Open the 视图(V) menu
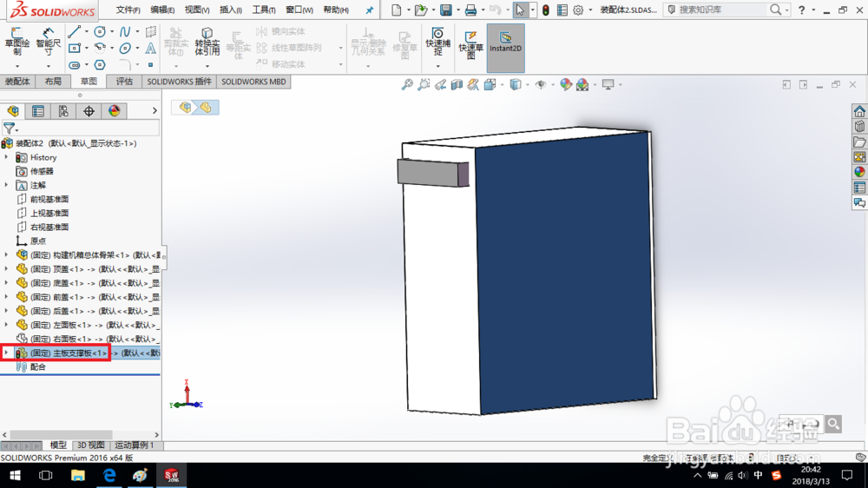 tap(196, 10)
